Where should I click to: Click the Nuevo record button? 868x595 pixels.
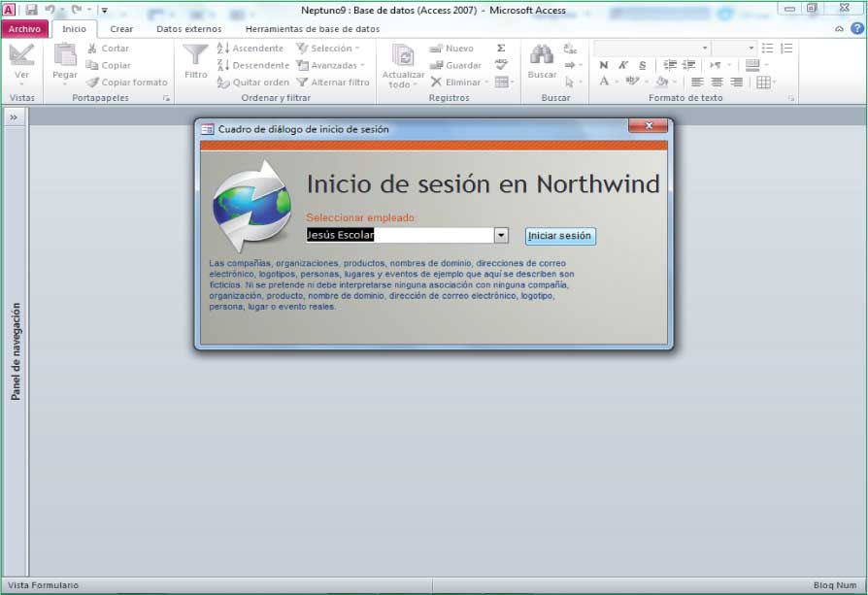tap(451, 49)
